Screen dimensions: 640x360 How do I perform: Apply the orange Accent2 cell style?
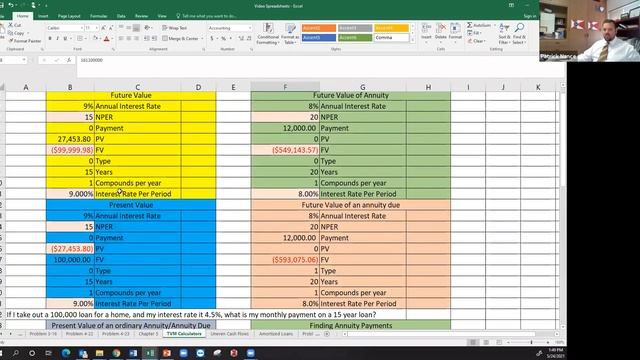coord(319,28)
